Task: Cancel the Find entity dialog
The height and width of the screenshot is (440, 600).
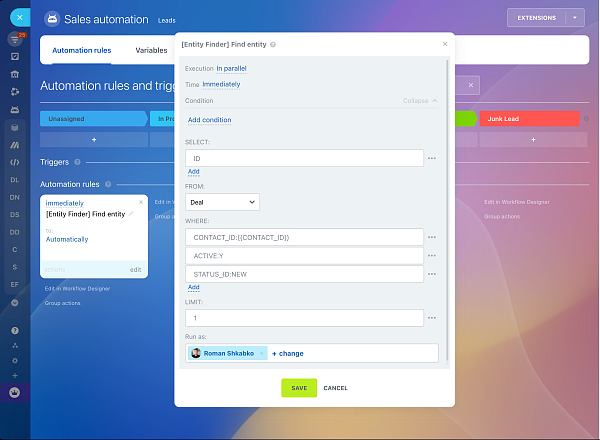Action: (335, 388)
